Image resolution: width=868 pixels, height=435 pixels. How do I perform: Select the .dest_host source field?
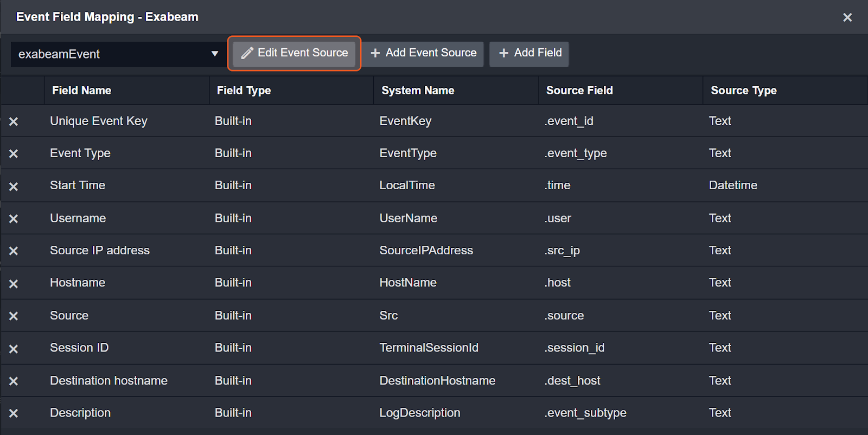pyautogui.click(x=572, y=381)
